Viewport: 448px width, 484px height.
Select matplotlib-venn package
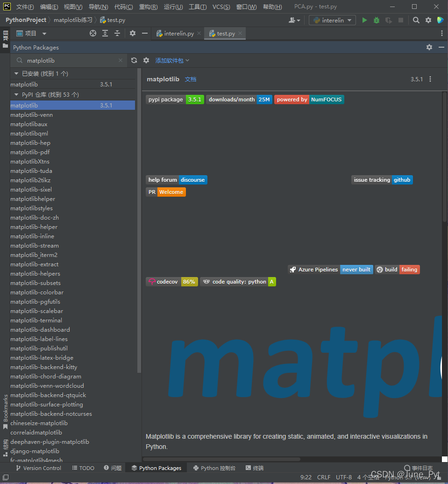(x=72, y=115)
